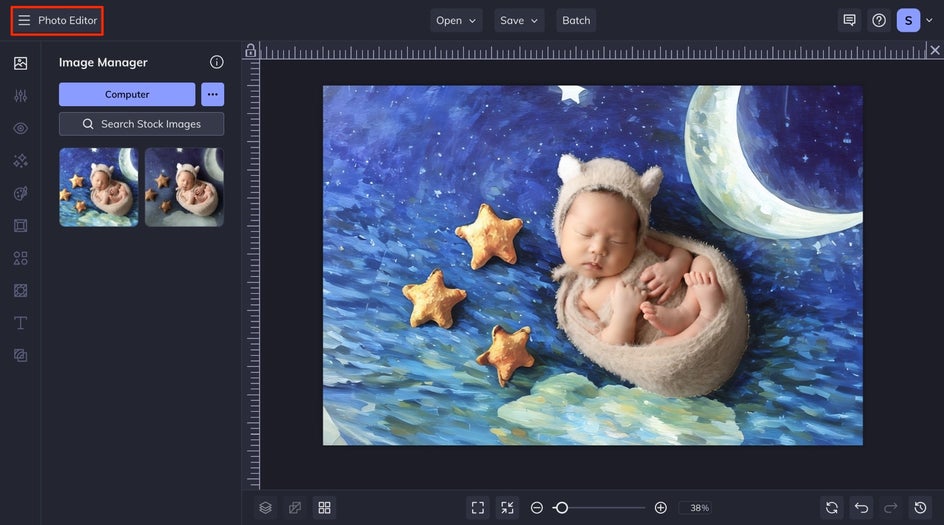Click the Computer upload button
Viewport: 944px width, 525px height.
click(127, 94)
